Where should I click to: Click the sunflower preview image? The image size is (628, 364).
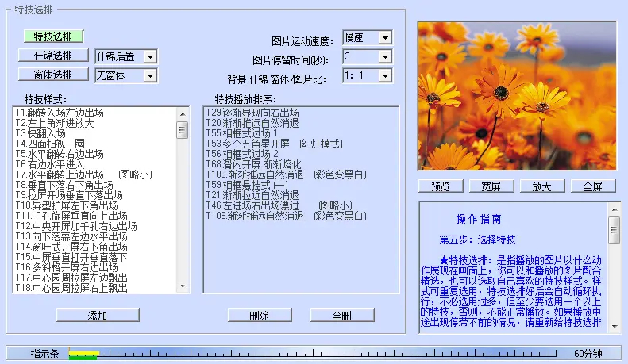[x=517, y=96]
